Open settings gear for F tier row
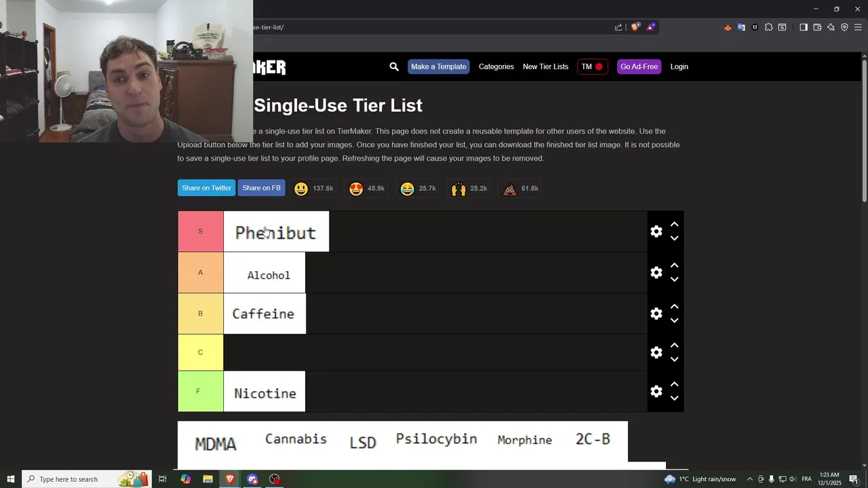This screenshot has height=488, width=868. [656, 391]
